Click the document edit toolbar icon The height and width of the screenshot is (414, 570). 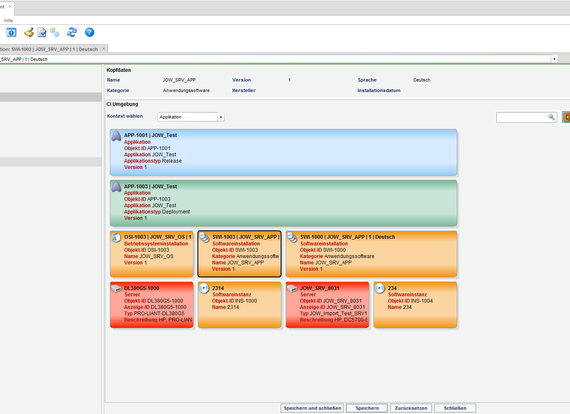point(42,32)
